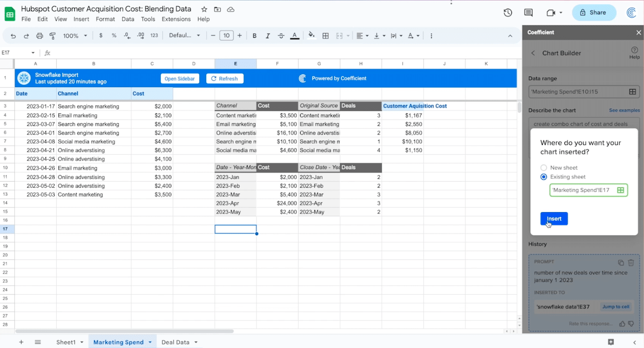The width and height of the screenshot is (644, 348).
Task: Open the zoom 100% dropdown
Action: (75, 35)
